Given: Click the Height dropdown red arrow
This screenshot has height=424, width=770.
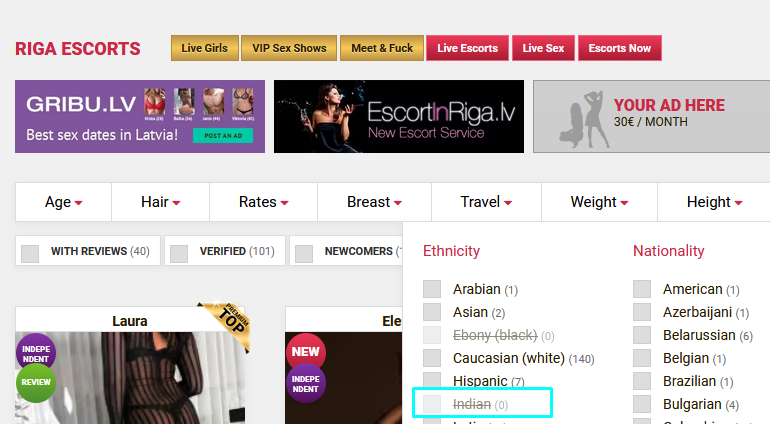Looking at the screenshot, I should [x=739, y=203].
